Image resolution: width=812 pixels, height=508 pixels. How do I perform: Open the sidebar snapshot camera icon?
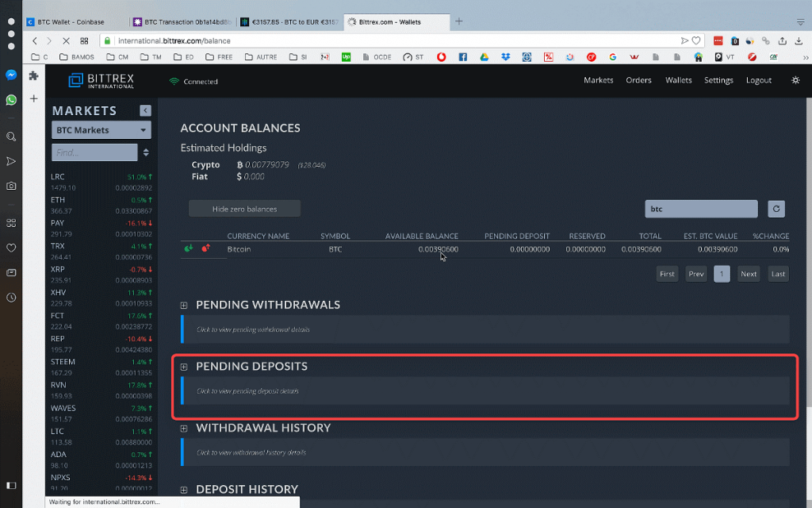[x=11, y=186]
